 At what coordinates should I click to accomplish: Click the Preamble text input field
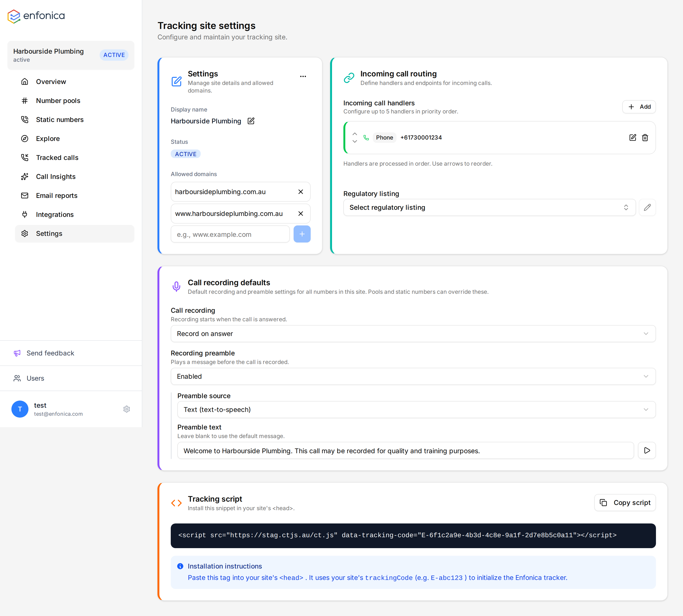coord(406,451)
